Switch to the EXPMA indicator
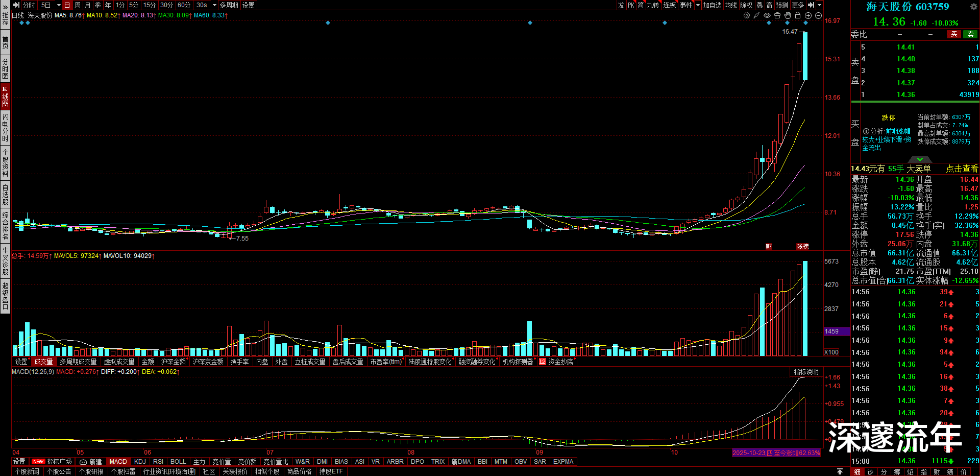980x476 pixels. coord(563,462)
